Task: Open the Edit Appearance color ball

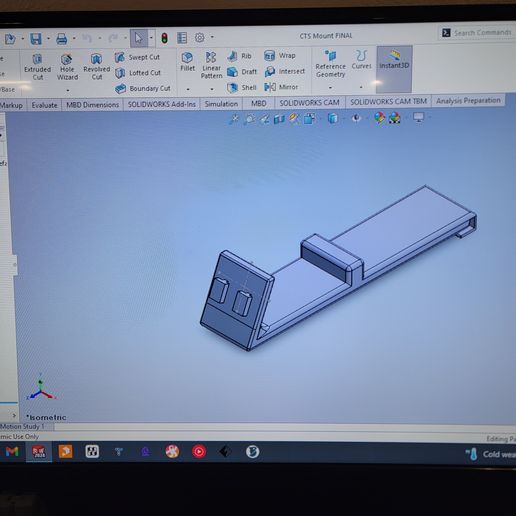Action: pos(379,118)
